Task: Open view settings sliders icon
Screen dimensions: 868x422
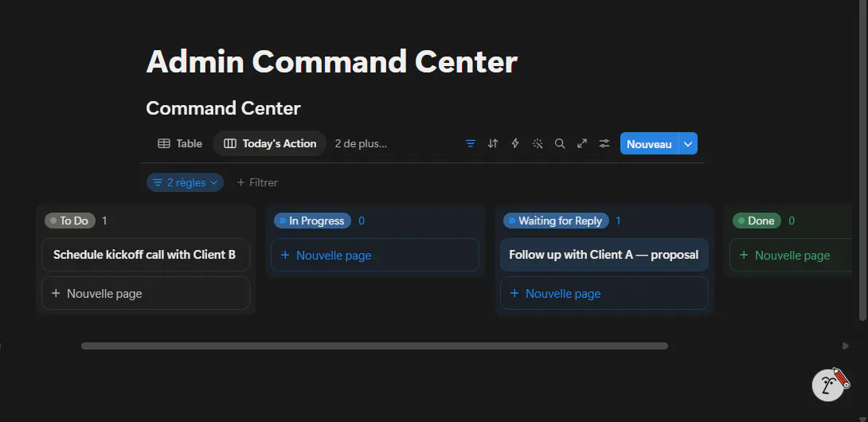Action: pos(604,143)
